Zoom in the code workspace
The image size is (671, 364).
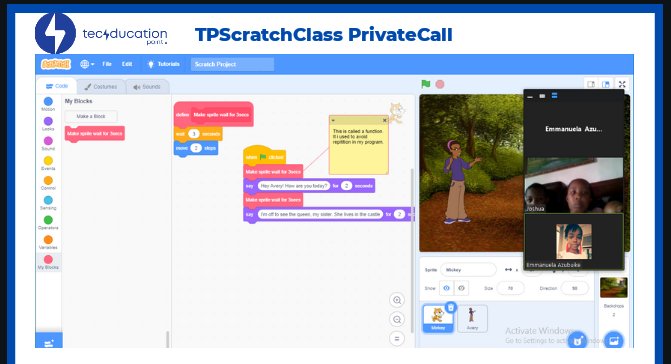[397, 300]
